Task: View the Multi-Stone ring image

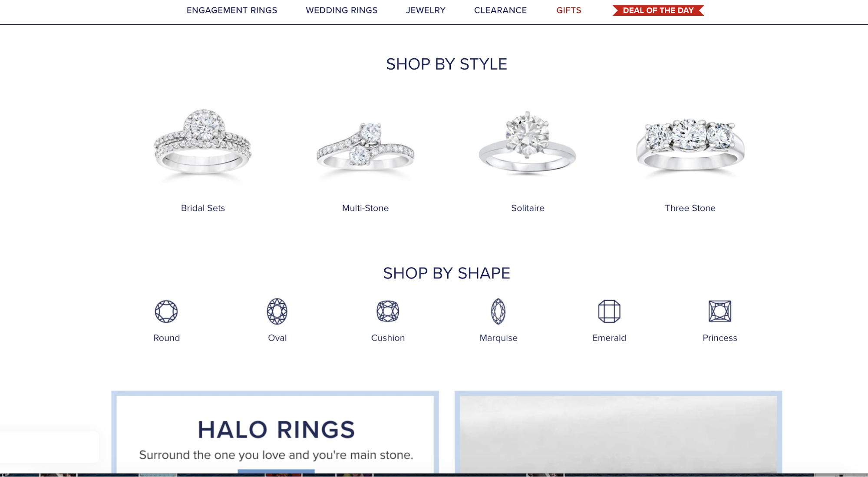Action: 365,148
